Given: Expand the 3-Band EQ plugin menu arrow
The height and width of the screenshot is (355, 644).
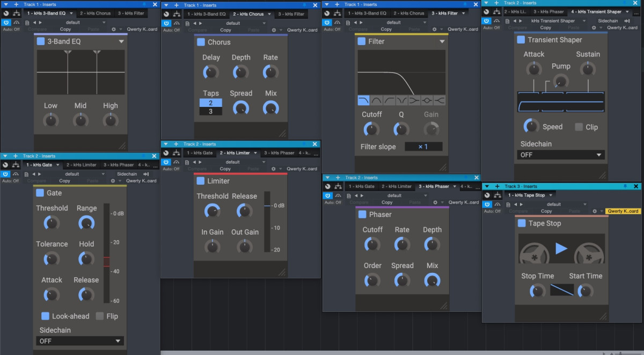Looking at the screenshot, I should tap(121, 41).
